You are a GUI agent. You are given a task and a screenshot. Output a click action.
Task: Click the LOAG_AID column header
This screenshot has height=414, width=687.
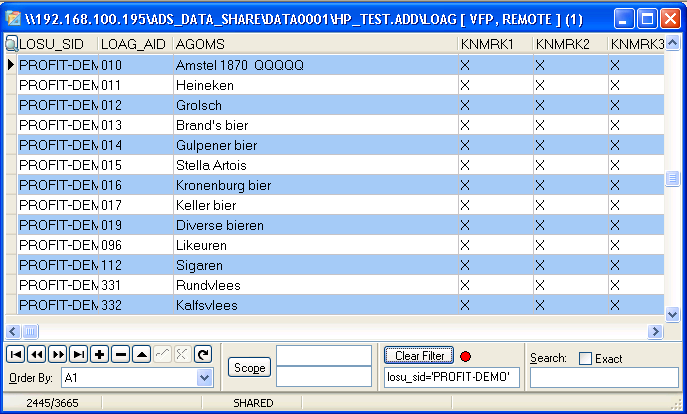(136, 44)
